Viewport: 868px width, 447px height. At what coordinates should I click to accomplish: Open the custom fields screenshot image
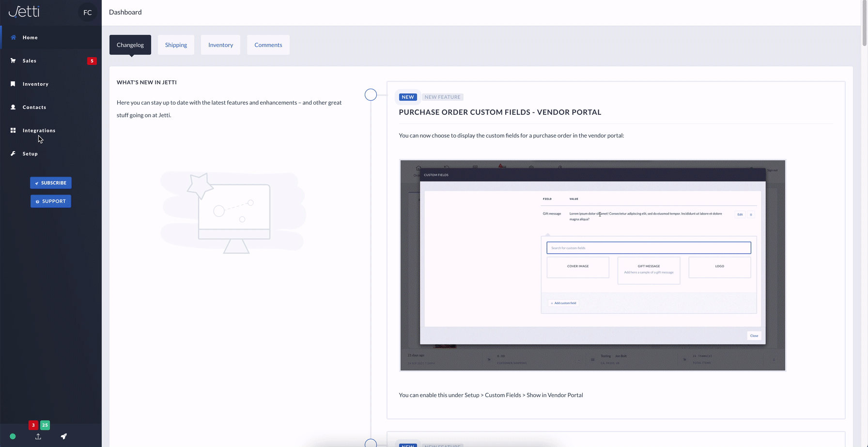pyautogui.click(x=592, y=265)
